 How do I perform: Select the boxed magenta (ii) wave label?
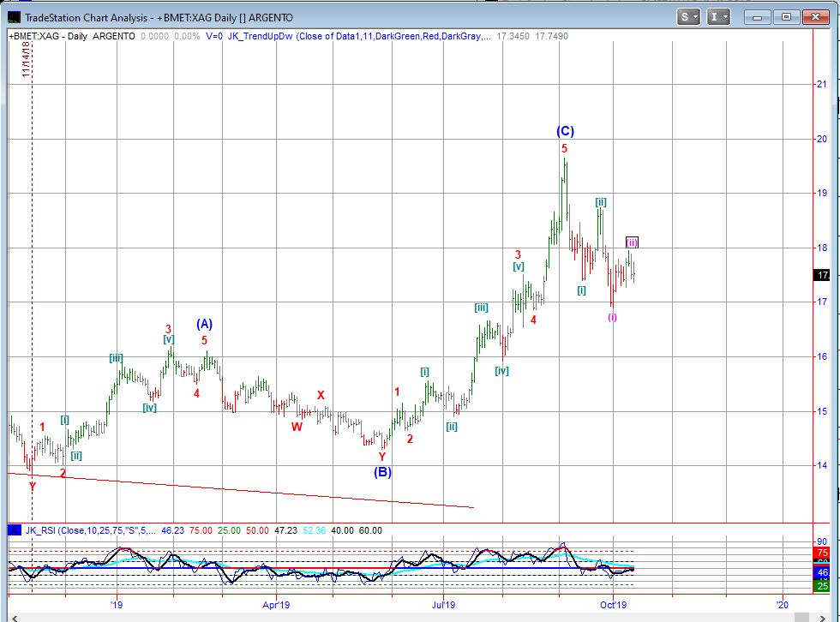(x=633, y=242)
